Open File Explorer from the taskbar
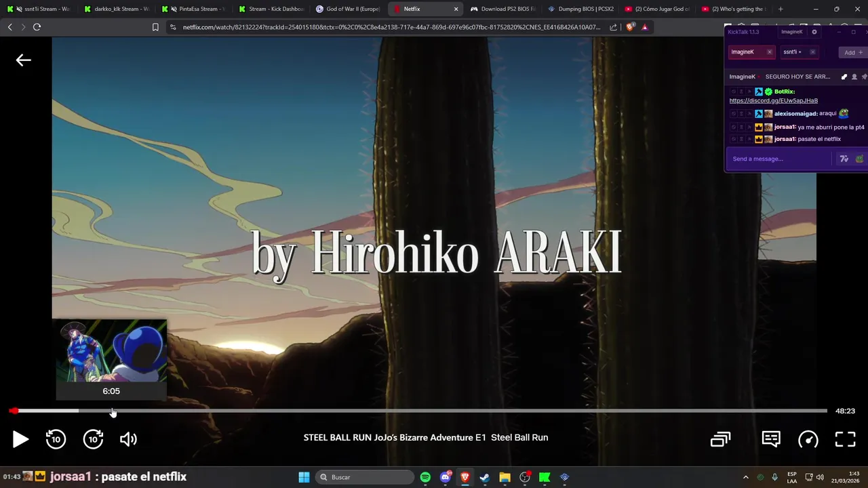The image size is (868, 488). (x=505, y=477)
